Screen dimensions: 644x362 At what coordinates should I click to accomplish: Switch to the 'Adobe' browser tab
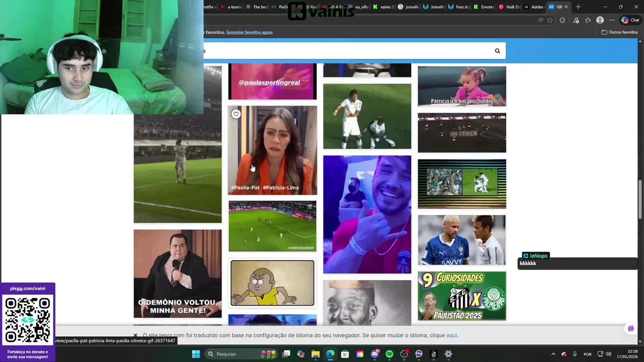[x=534, y=7]
